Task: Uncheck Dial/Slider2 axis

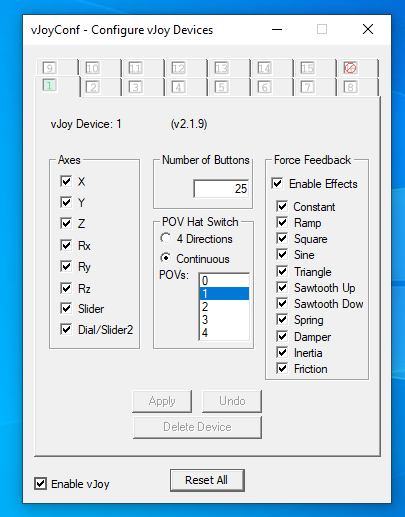Action: point(66,329)
